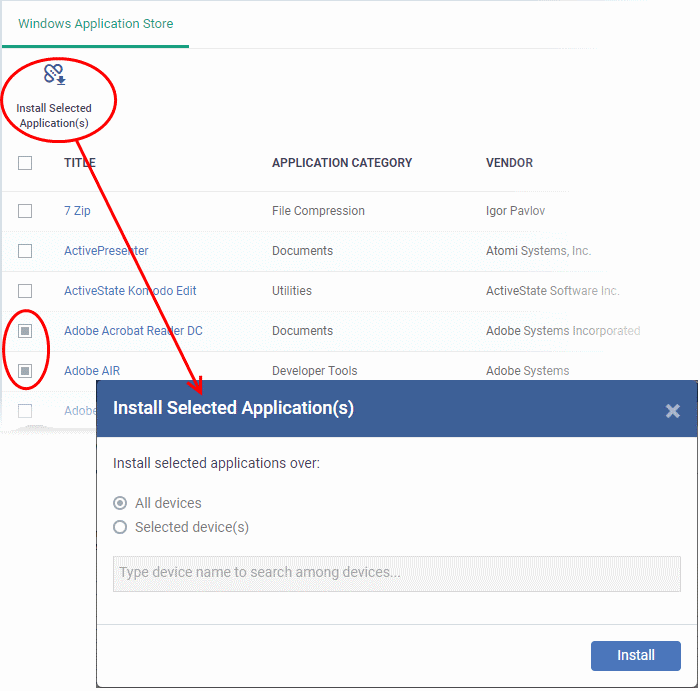Viewport: 700px width, 691px height.
Task: Sort by the APPLICATION CATEGORY column header
Action: [342, 163]
